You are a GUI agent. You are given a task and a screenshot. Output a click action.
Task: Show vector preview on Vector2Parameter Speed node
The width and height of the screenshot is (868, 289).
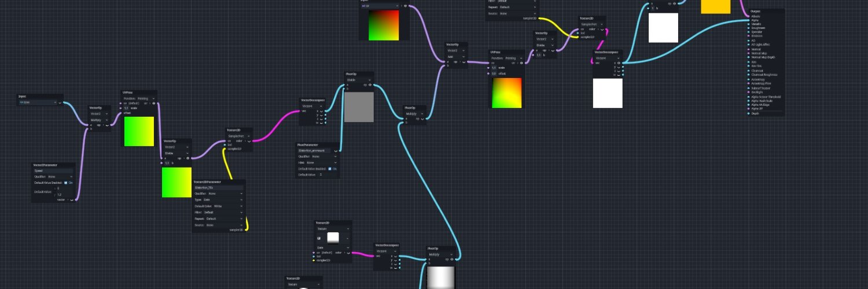coord(72,199)
